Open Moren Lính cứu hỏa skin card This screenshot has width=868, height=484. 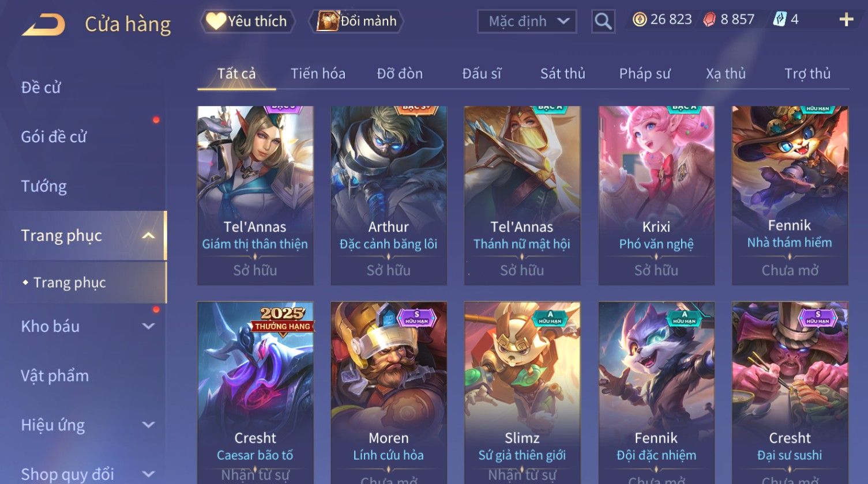tap(389, 393)
